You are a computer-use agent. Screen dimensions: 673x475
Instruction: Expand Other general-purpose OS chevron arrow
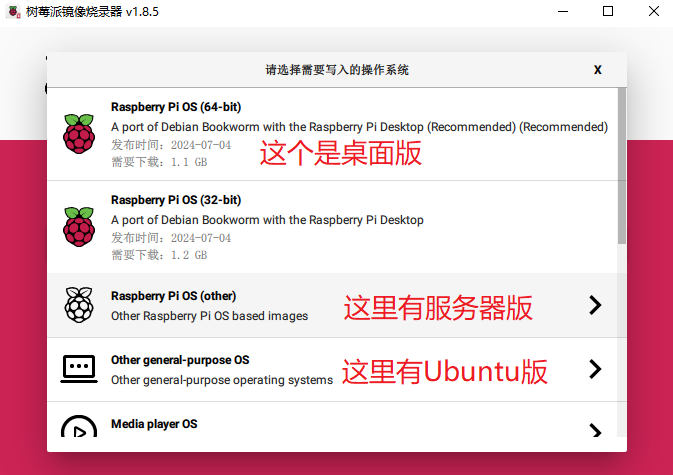pyautogui.click(x=595, y=369)
